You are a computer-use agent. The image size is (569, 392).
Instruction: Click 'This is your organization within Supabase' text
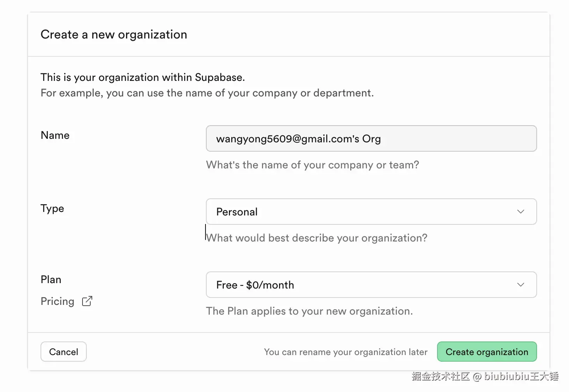tap(143, 77)
